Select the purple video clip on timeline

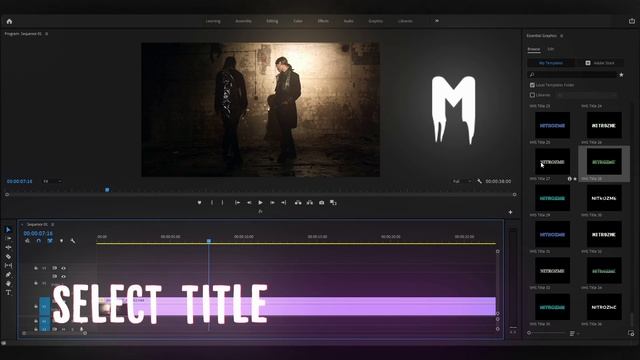pos(298,306)
